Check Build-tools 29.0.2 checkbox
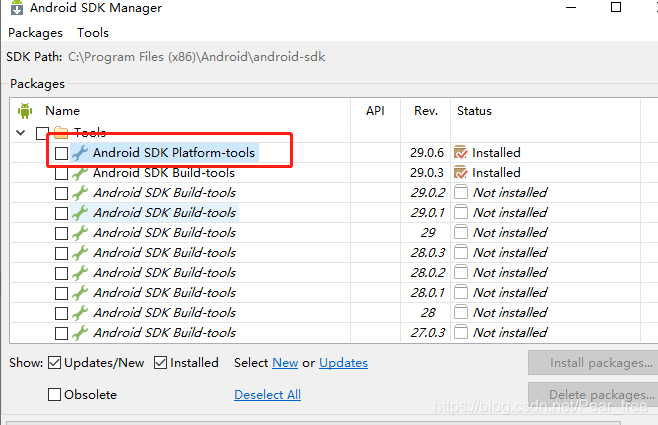This screenshot has height=425, width=658. [61, 193]
